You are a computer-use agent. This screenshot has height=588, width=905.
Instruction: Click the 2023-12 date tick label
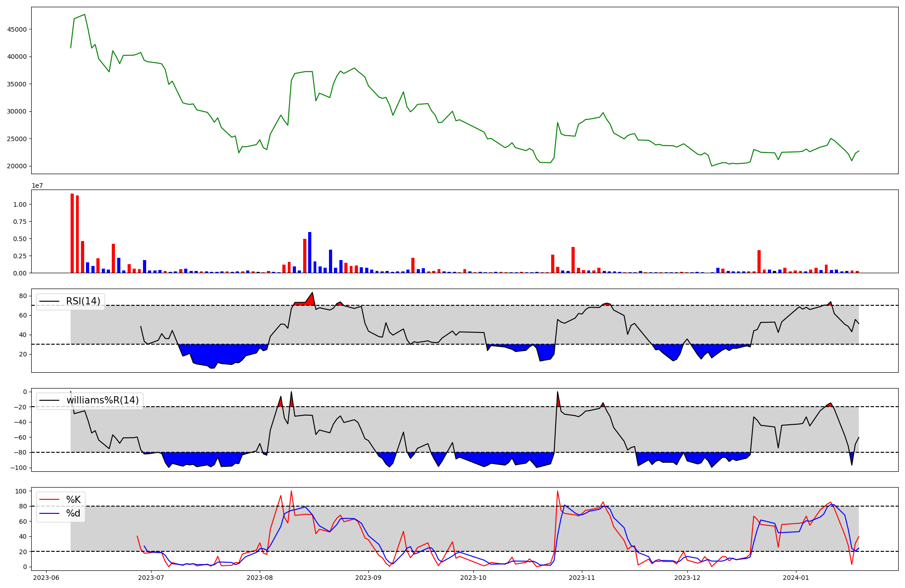point(687,578)
